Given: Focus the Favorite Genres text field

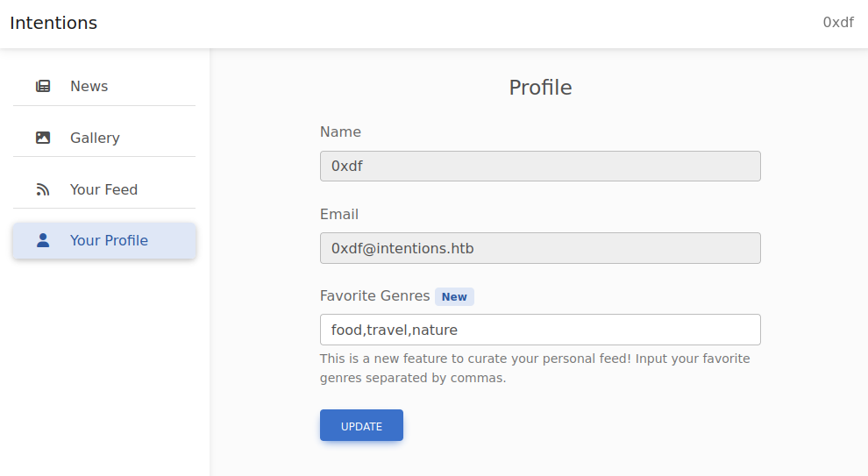Looking at the screenshot, I should pos(539,330).
